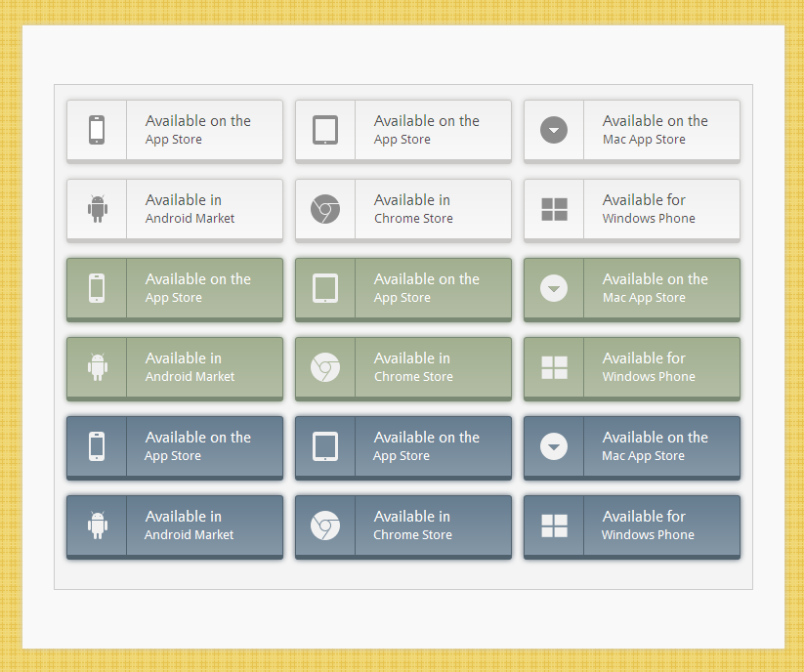Click the iPad icon on the green App Store button
The width and height of the screenshot is (804, 672).
pyautogui.click(x=325, y=288)
